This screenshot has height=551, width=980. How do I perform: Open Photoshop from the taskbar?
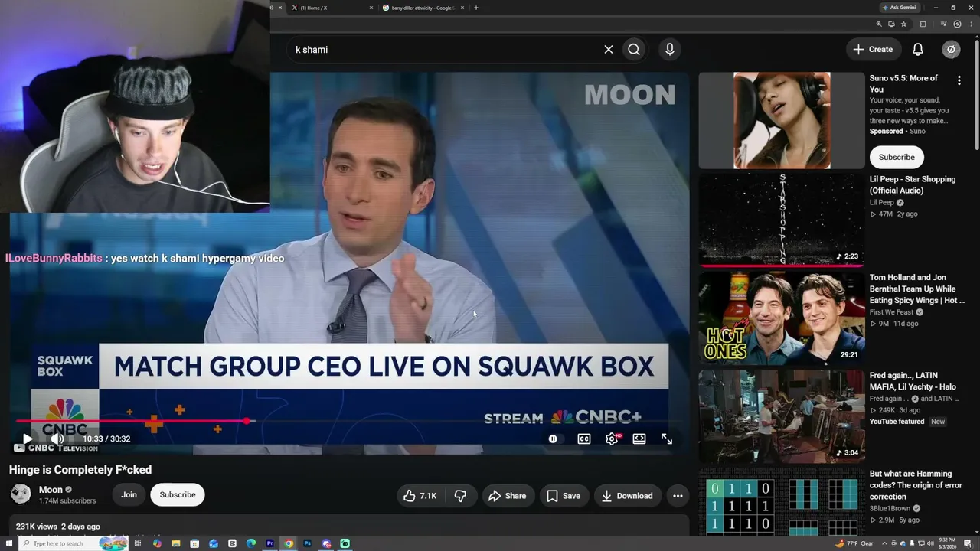(307, 543)
